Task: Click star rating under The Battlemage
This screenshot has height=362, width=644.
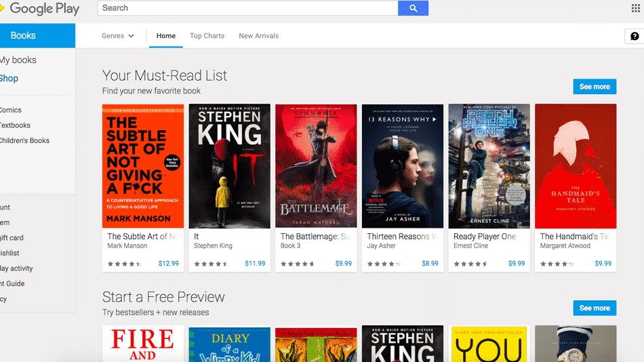Action: coord(298,264)
